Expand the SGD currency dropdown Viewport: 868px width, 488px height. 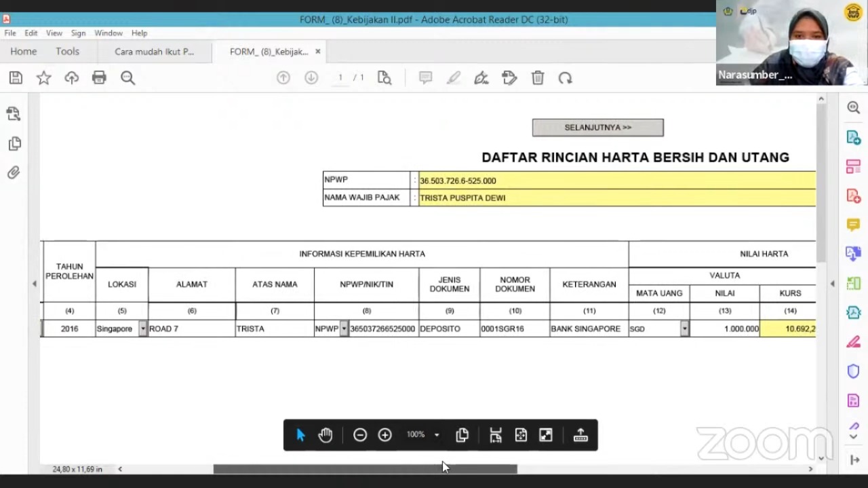(x=684, y=329)
